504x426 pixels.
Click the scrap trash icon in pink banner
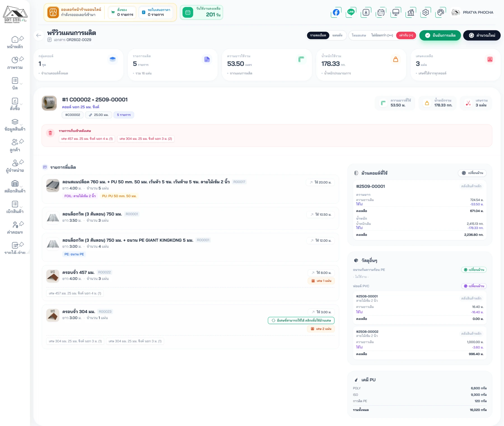50,133
